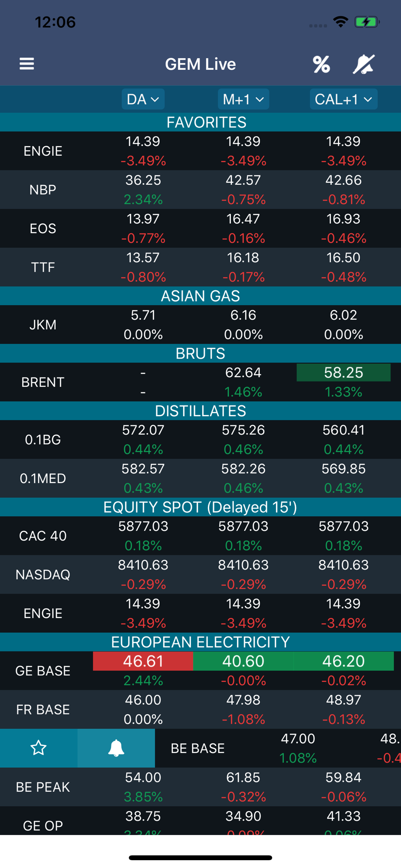Viewport: 401px width, 868px height.
Task: Tap the battery status icon
Action: (x=367, y=22)
